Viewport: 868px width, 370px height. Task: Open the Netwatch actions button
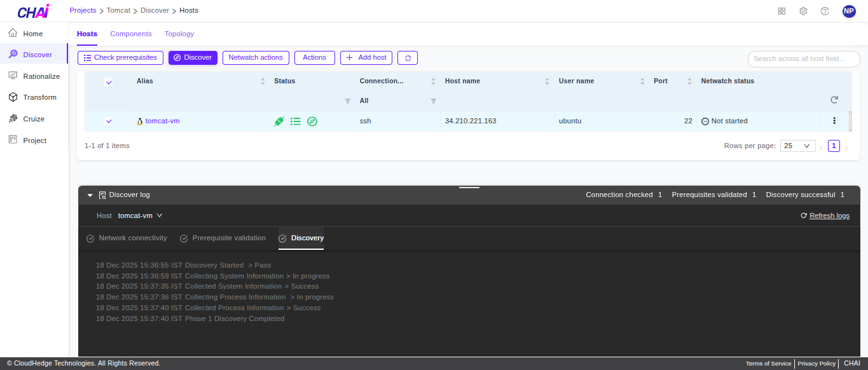pyautogui.click(x=256, y=58)
